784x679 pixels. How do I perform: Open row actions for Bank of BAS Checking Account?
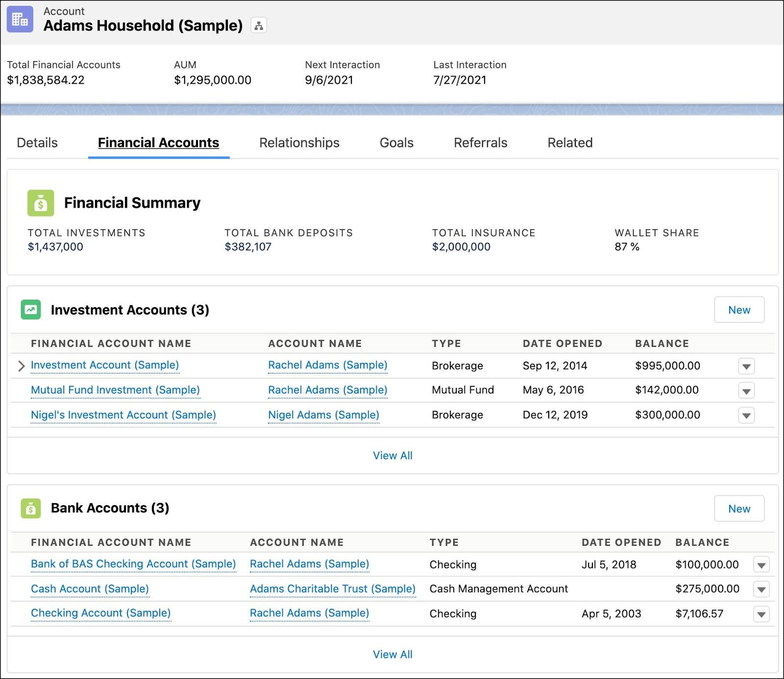tap(761, 564)
